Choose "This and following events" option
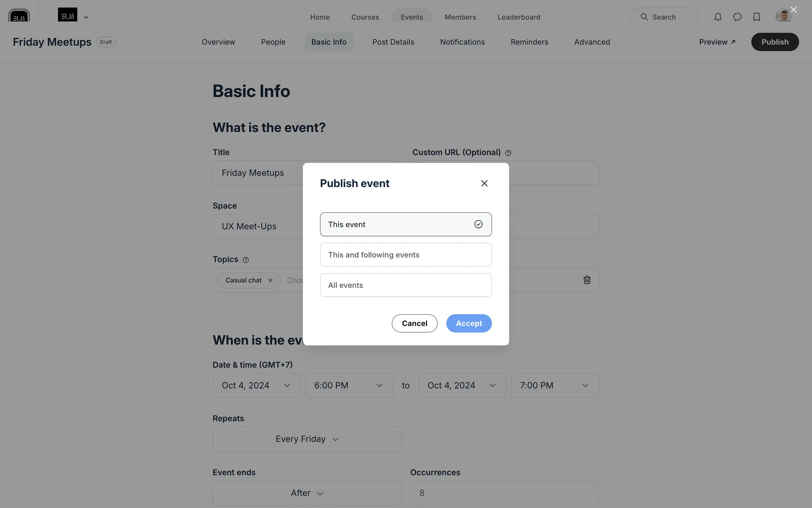 click(406, 255)
